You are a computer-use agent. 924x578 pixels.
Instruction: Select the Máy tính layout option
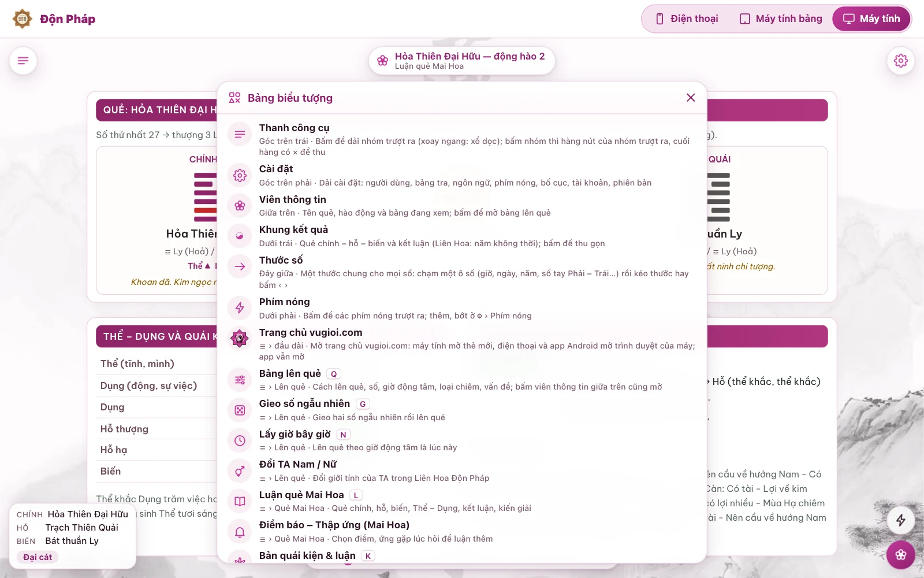click(x=871, y=19)
